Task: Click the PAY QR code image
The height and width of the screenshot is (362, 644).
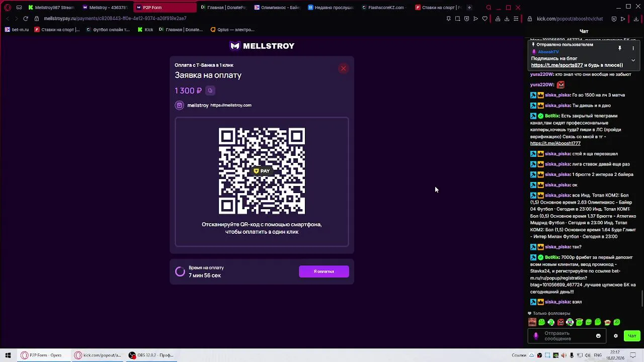Action: 262,171
